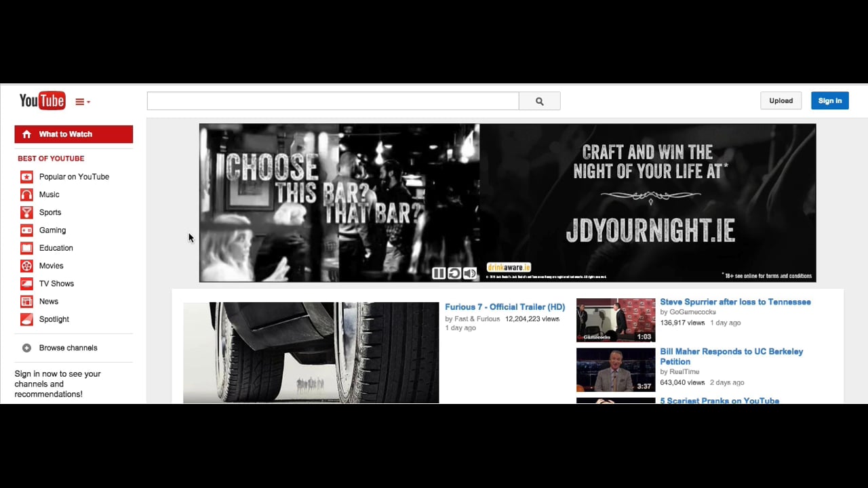Visit the GoGamecocks channel
Screen dimensions: 868x488
tap(692, 312)
